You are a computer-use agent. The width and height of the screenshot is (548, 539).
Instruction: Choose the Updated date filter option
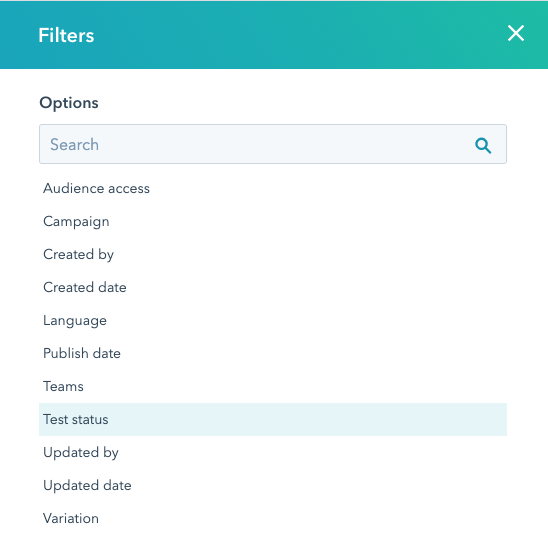click(x=273, y=485)
